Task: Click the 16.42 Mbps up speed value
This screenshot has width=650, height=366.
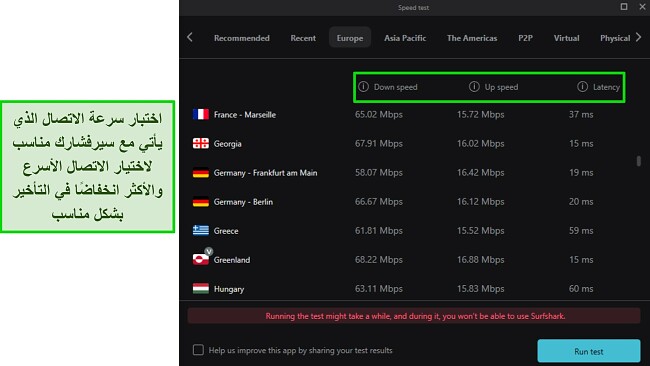Action: click(x=480, y=172)
